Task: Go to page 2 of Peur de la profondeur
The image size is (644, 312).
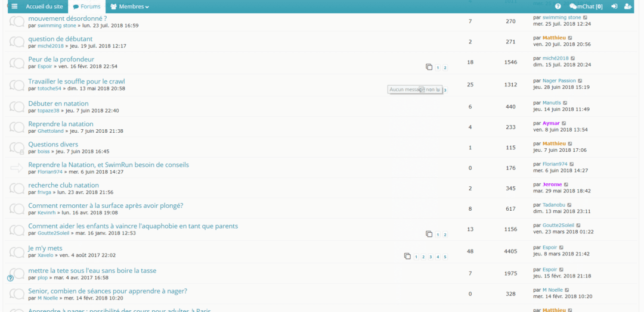Action: pos(445,68)
